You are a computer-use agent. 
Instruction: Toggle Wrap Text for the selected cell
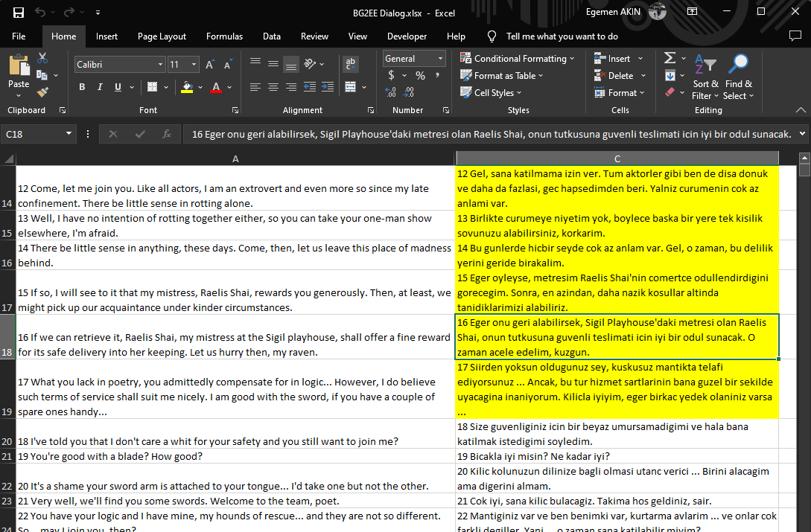(350, 64)
